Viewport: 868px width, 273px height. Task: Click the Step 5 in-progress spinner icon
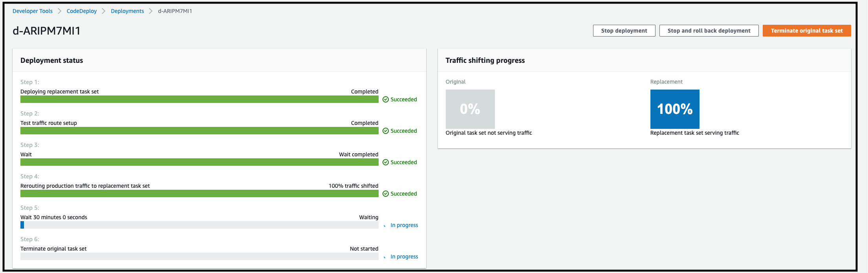pyautogui.click(x=385, y=225)
